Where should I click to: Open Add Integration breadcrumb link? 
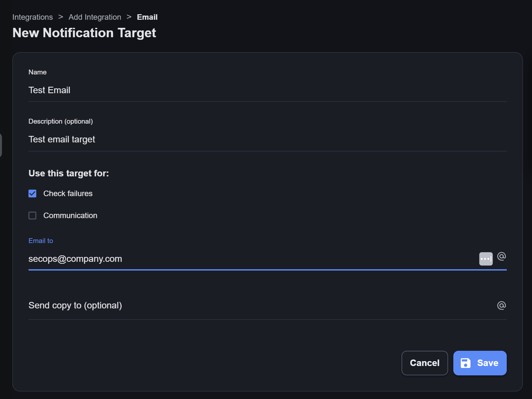pos(95,17)
